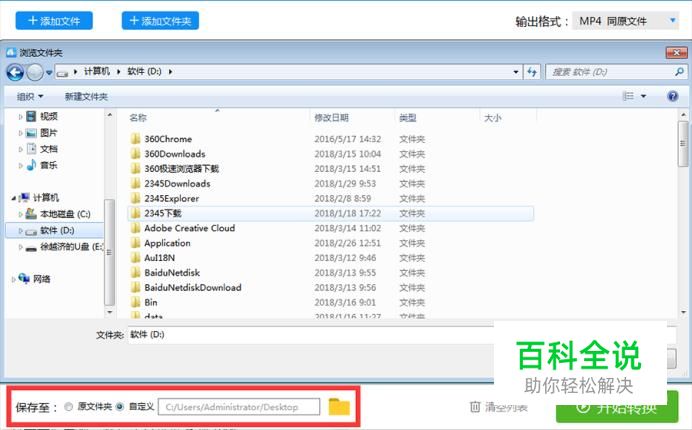Image resolution: width=692 pixels, height=430 pixels.
Task: Open the yellow browse folder icon
Action: point(339,407)
